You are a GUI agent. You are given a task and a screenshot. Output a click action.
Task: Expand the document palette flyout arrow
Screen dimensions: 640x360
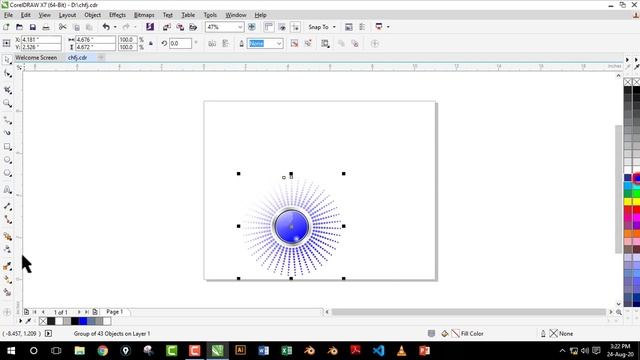pos(20,321)
